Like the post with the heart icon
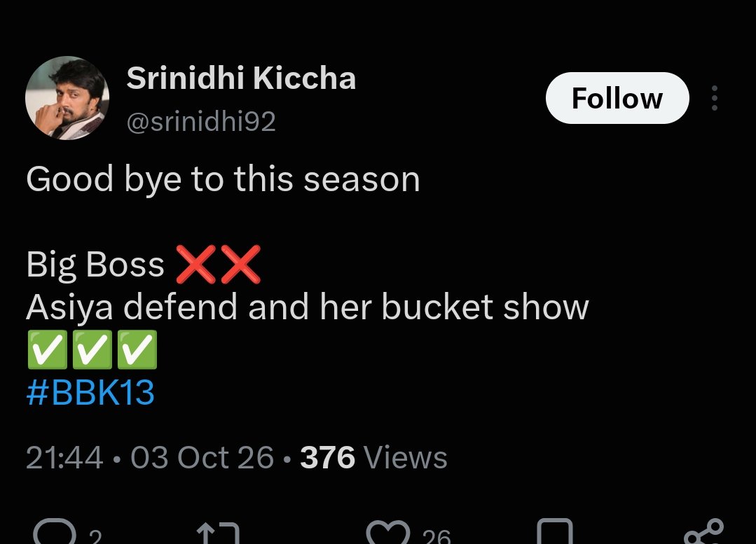This screenshot has height=544, width=756. (x=388, y=532)
